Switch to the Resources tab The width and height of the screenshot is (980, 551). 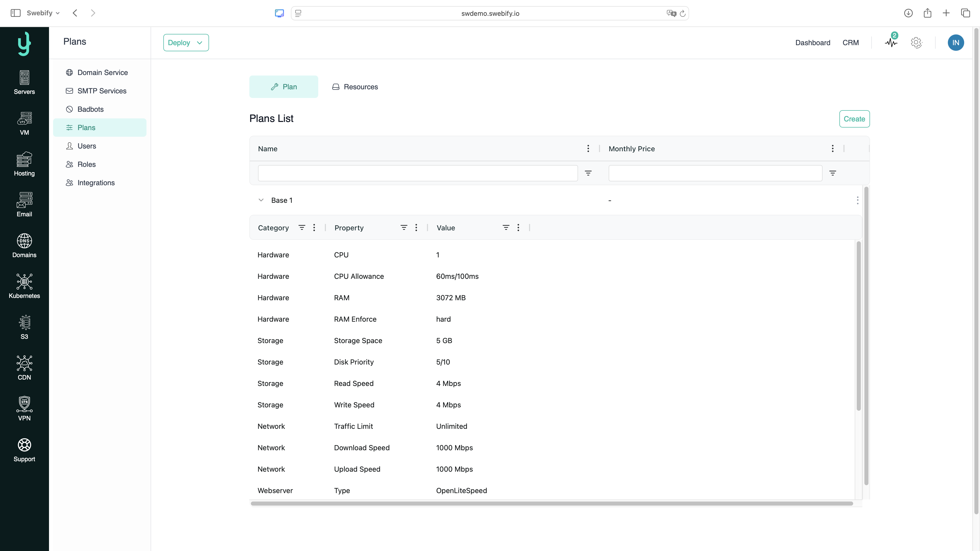pyautogui.click(x=355, y=87)
